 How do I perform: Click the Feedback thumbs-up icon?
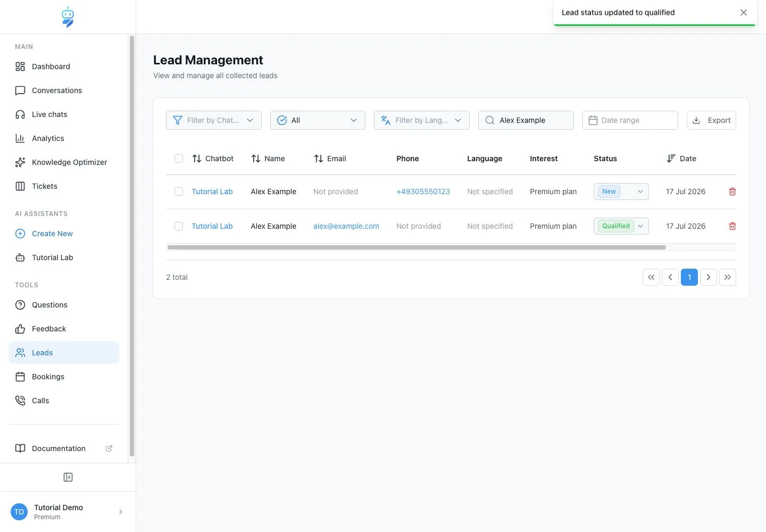click(x=20, y=329)
